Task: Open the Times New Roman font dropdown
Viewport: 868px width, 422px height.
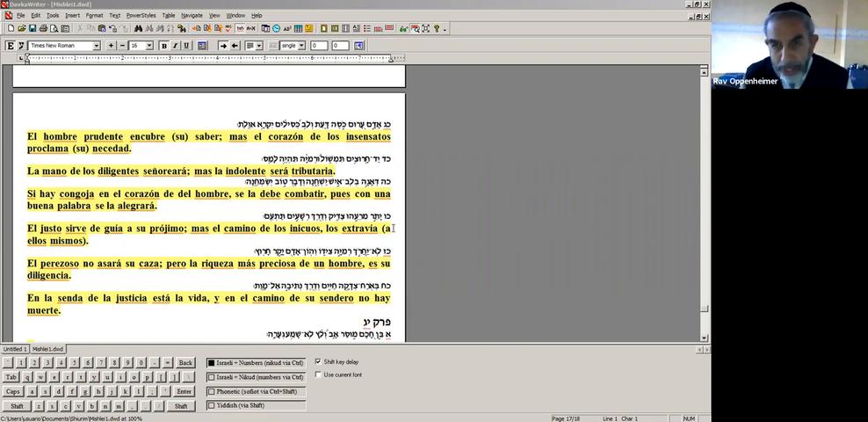Action: [97, 46]
